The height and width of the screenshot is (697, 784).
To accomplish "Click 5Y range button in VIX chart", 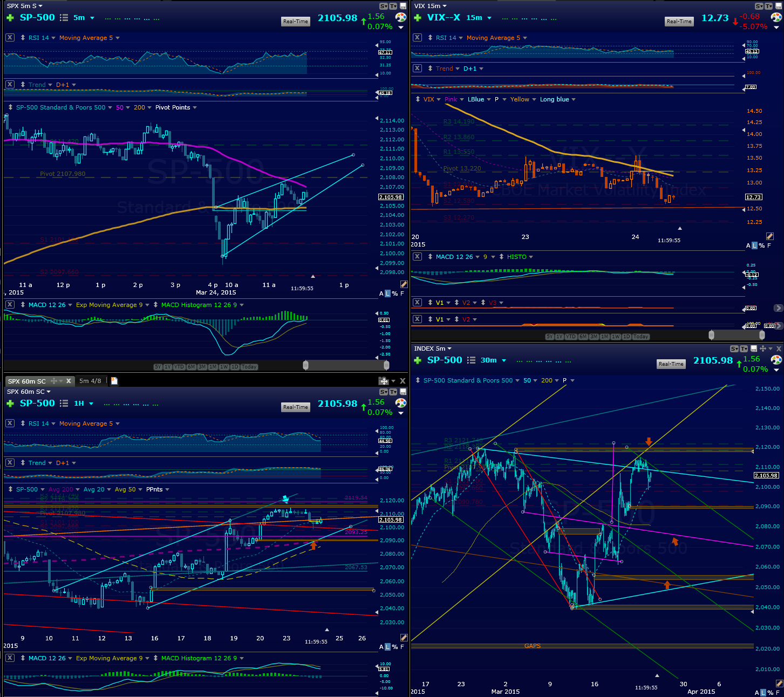I will [549, 337].
